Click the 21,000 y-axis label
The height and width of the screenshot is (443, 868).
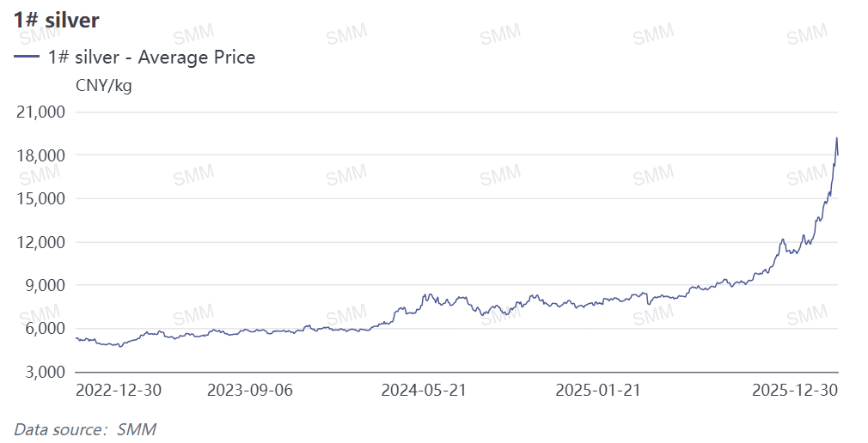42,112
